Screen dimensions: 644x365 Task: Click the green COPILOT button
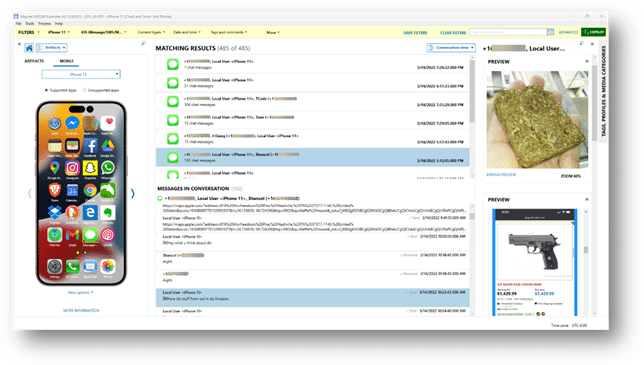coord(593,32)
